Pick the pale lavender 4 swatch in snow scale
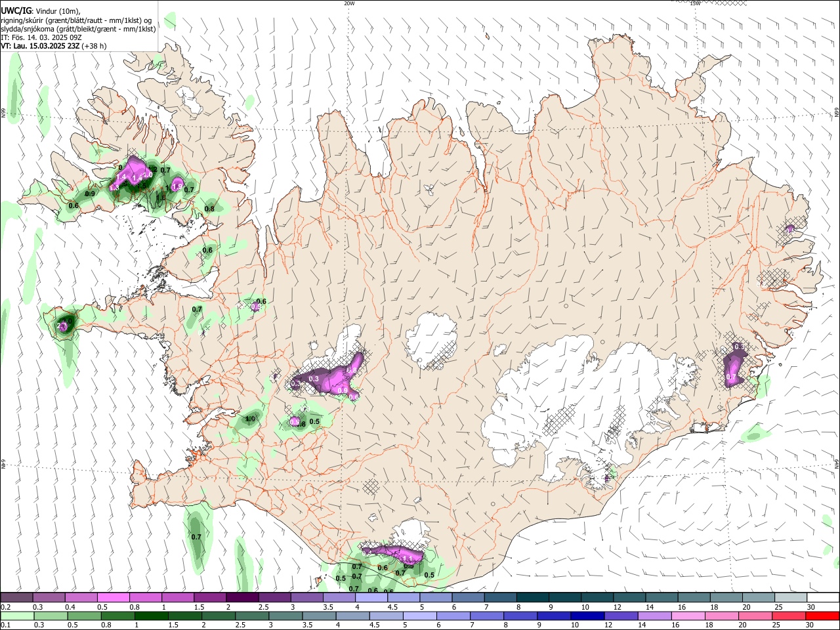The width and height of the screenshot is (840, 630). point(371,598)
